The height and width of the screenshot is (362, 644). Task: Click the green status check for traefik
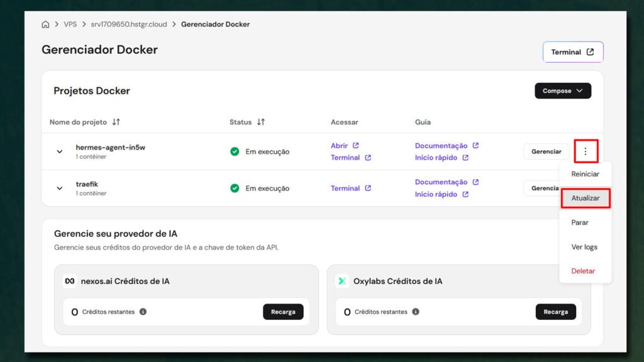pyautogui.click(x=235, y=188)
